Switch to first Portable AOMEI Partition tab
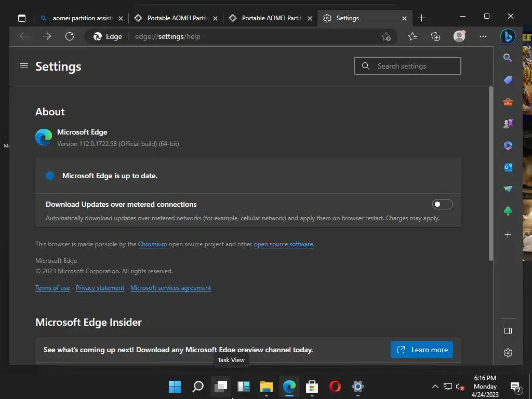The height and width of the screenshot is (399, 532). coord(176,18)
